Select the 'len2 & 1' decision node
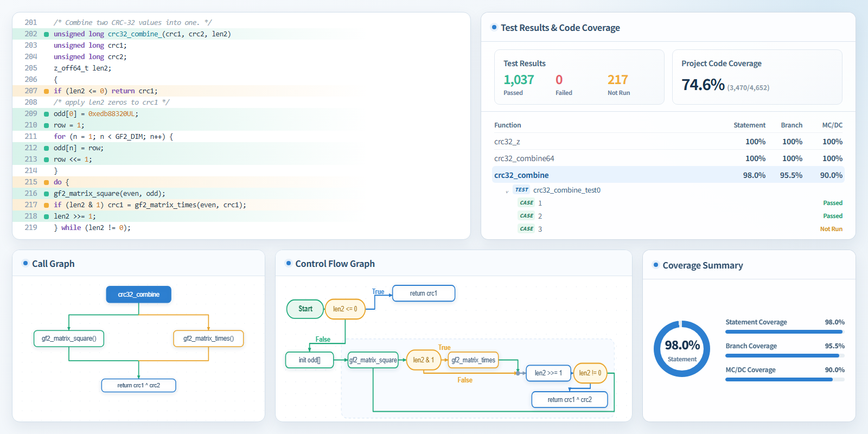Viewport: 868px width, 434px height. coord(424,360)
